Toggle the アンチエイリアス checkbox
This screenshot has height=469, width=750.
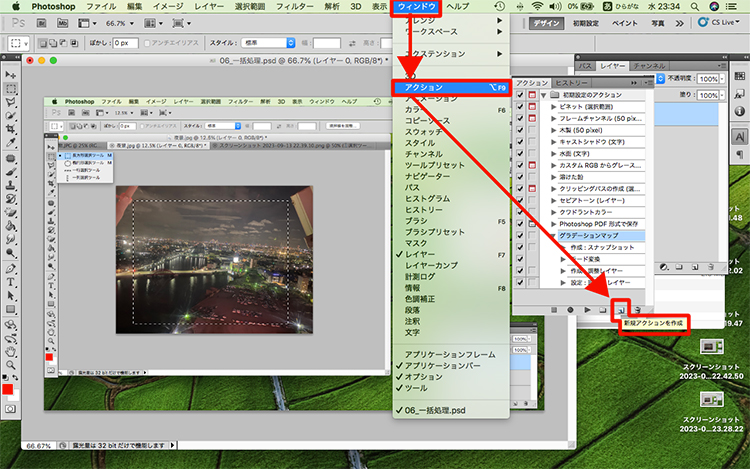pos(147,43)
